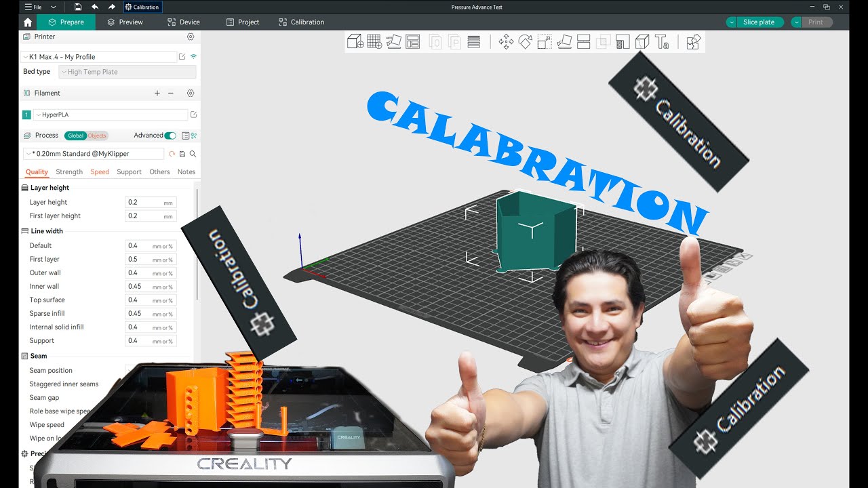Expand the arrow next to File
868x488 pixels.
(53, 7)
